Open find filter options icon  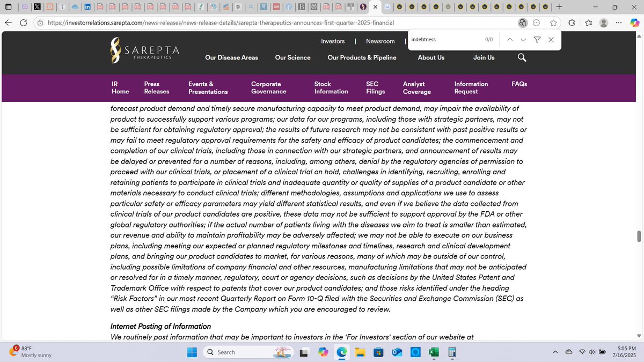[537, 40]
